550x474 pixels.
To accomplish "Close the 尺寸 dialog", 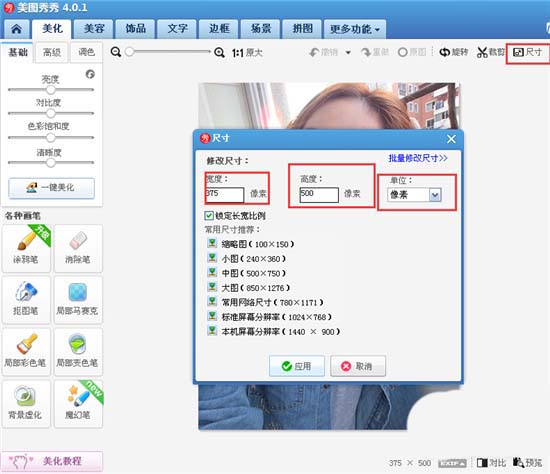I will (x=451, y=139).
